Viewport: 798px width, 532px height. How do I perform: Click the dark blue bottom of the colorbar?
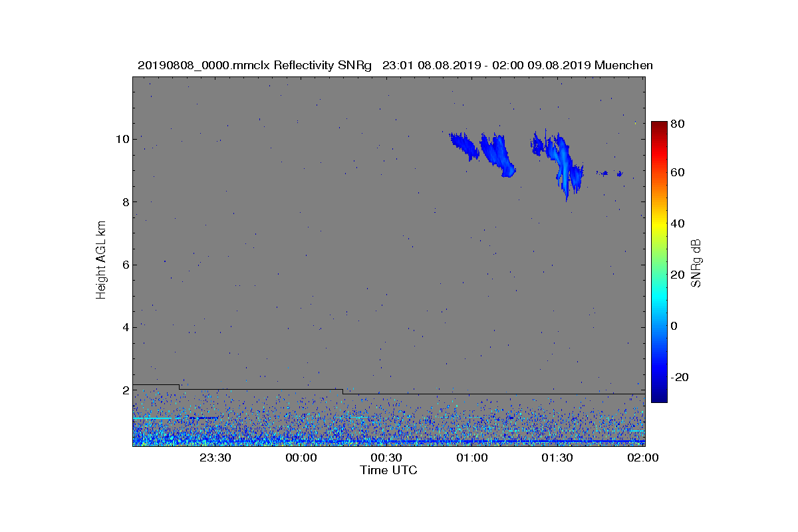[x=659, y=396]
